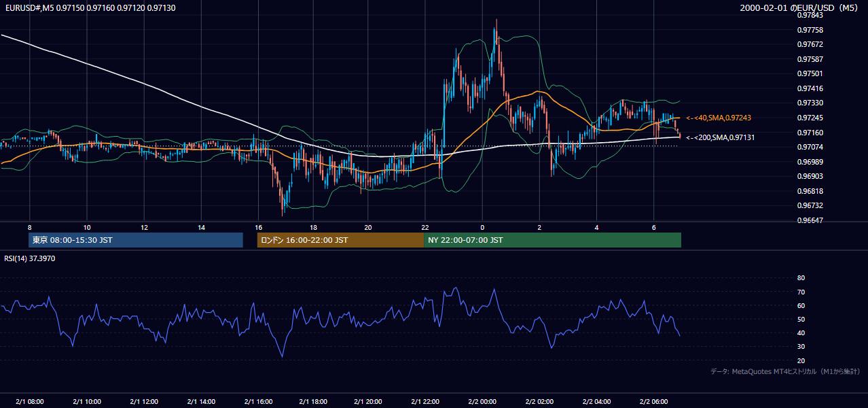Click the hour label 2 on chart axis
868x408 pixels.
(539, 227)
